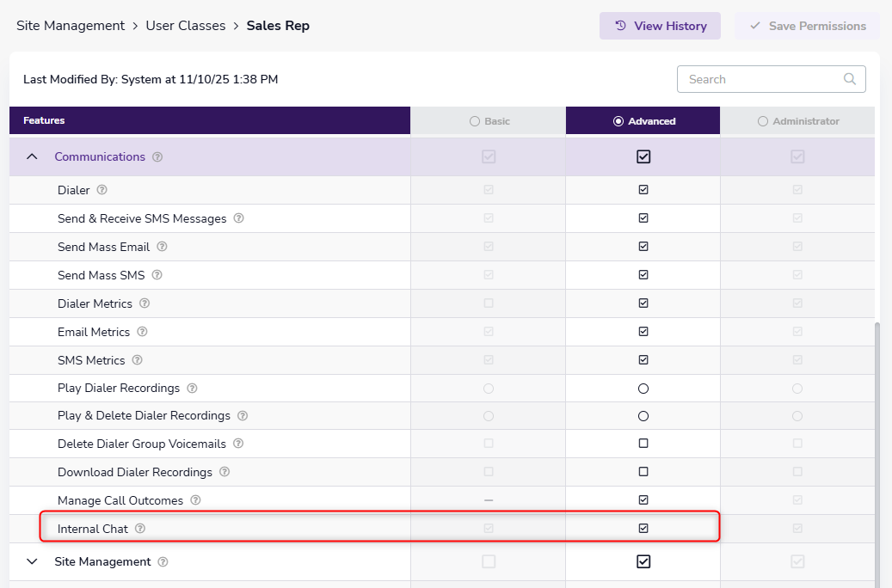Expand the Site Management section
Screen dimensions: 892x588
(33, 561)
